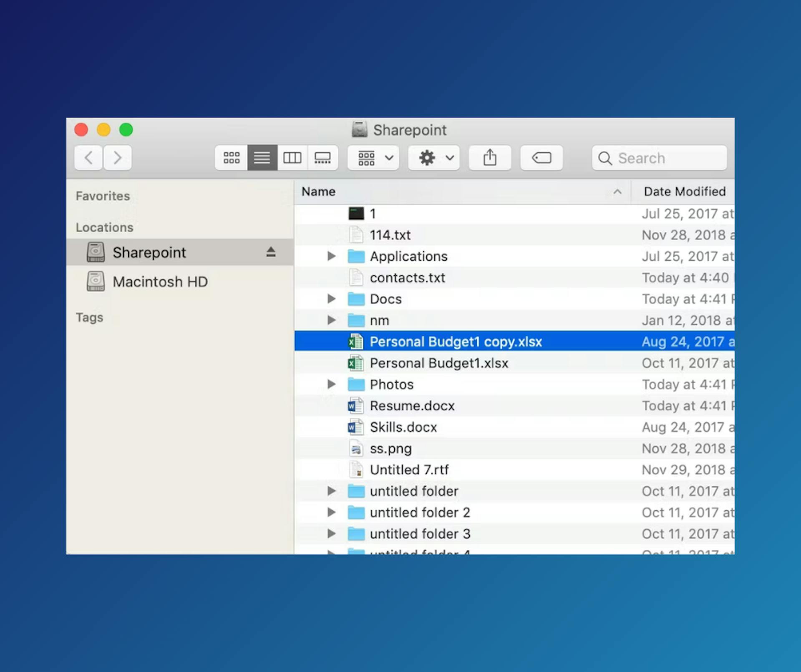Select the Resume.docx file
The height and width of the screenshot is (672, 801).
[x=412, y=406]
